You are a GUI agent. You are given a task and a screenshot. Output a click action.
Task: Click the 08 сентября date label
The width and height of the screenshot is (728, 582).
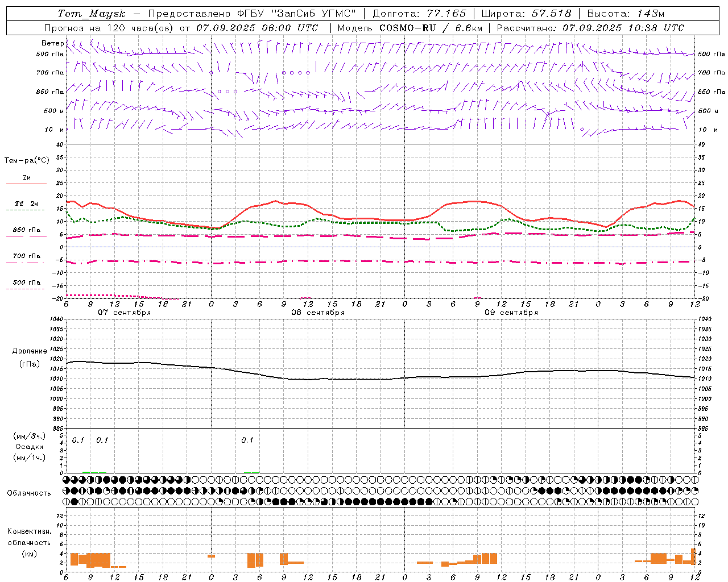click(x=318, y=313)
